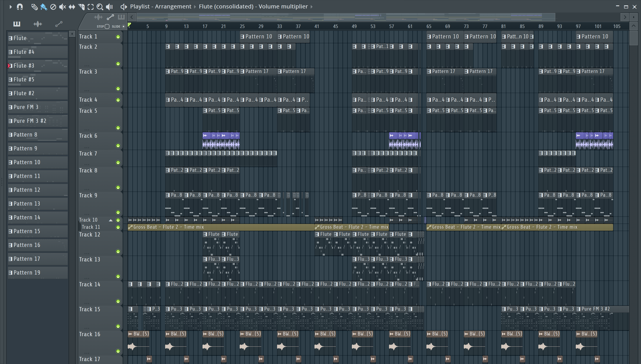Screen dimensions: 641x364
Task: Enable the STEP editing checkbox
Action: (107, 26)
